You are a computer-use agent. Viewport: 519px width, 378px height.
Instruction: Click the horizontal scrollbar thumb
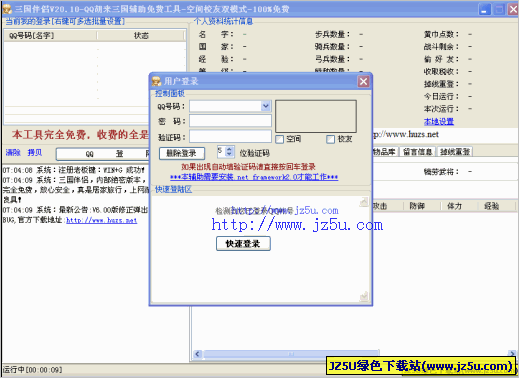(291, 354)
